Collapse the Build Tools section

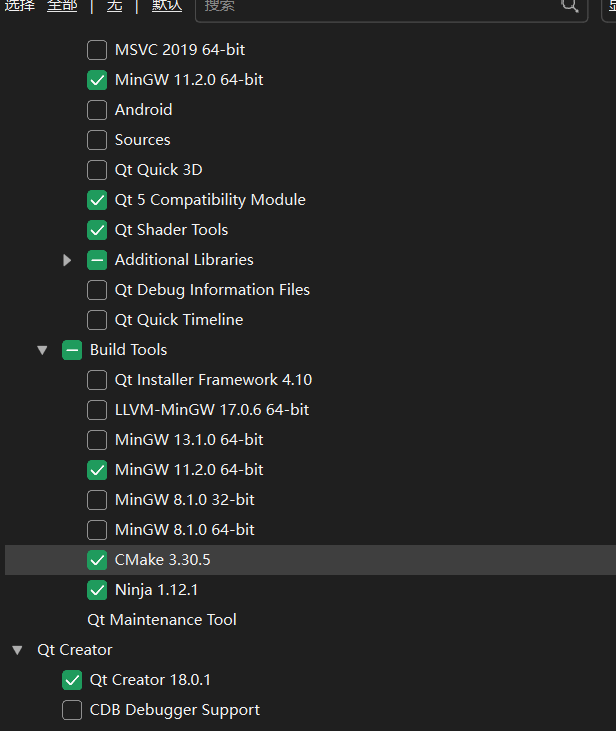[42, 350]
